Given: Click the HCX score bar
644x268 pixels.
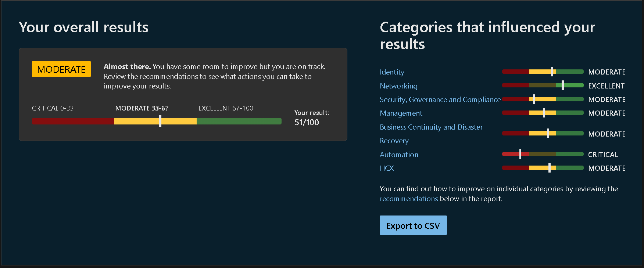Looking at the screenshot, I should coord(543,168).
